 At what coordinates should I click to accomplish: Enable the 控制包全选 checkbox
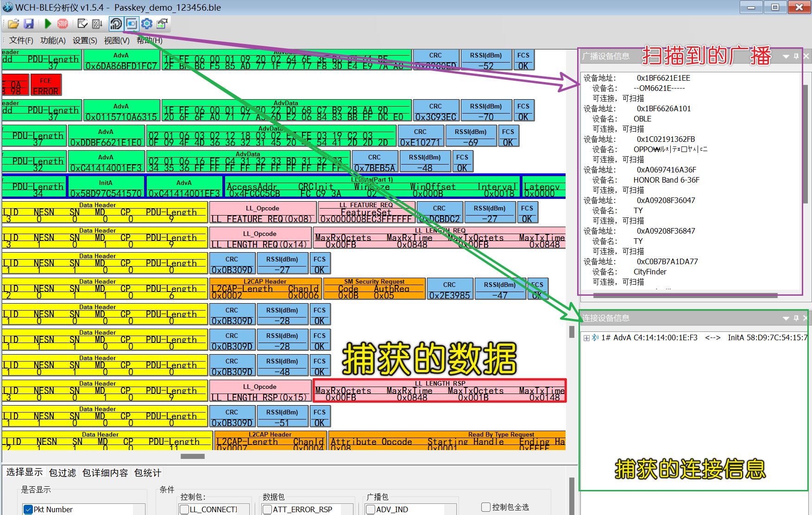point(486,507)
